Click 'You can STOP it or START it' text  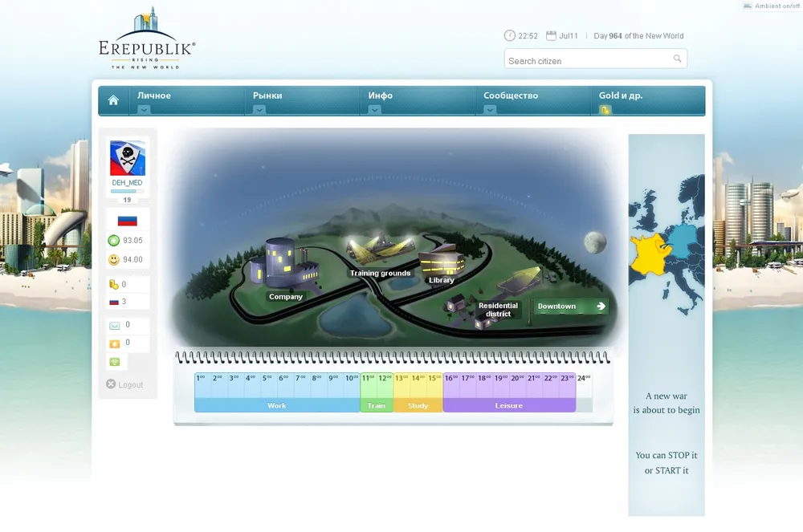666,462
